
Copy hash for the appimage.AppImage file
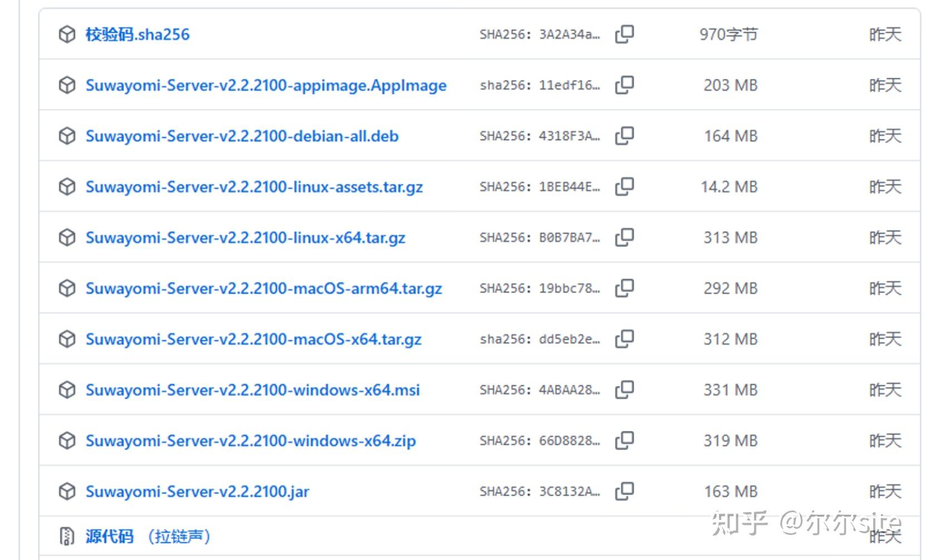click(624, 85)
